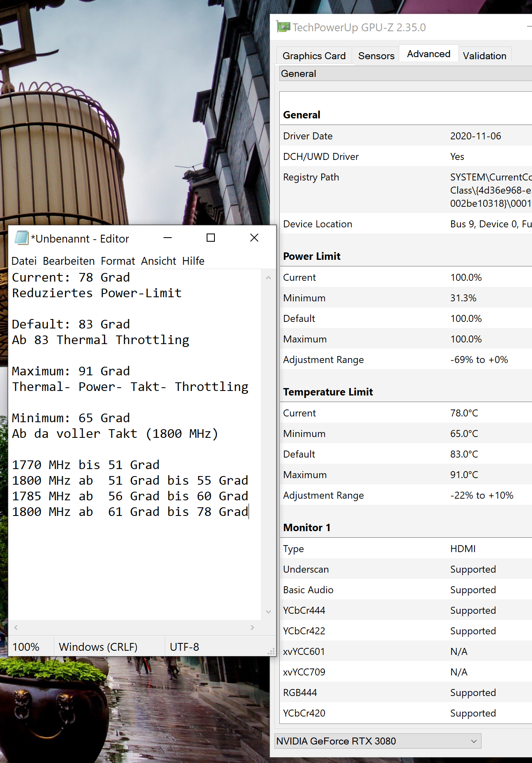Click the GPU-Z application icon in title bar
Image resolution: width=532 pixels, height=763 pixels.
pyautogui.click(x=283, y=27)
